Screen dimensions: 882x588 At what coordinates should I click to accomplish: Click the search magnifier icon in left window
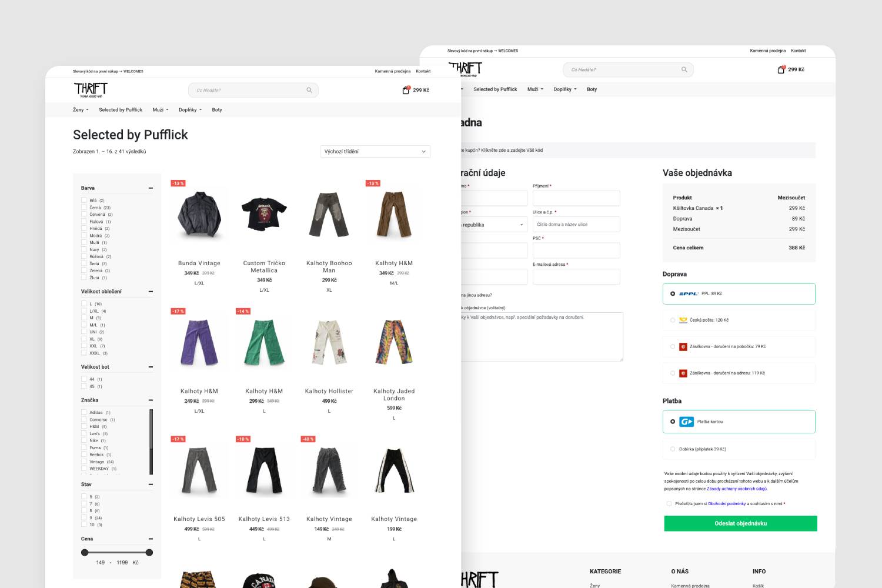309,91
